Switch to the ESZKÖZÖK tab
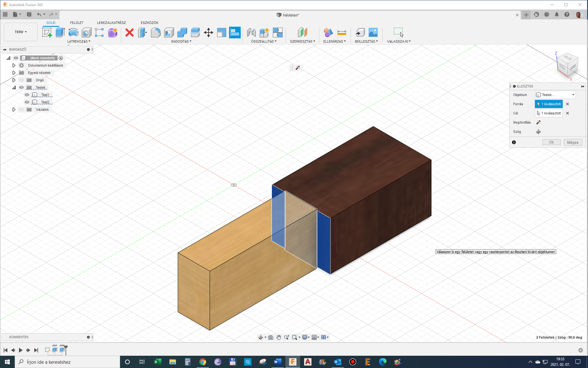588x368 pixels. pos(149,23)
